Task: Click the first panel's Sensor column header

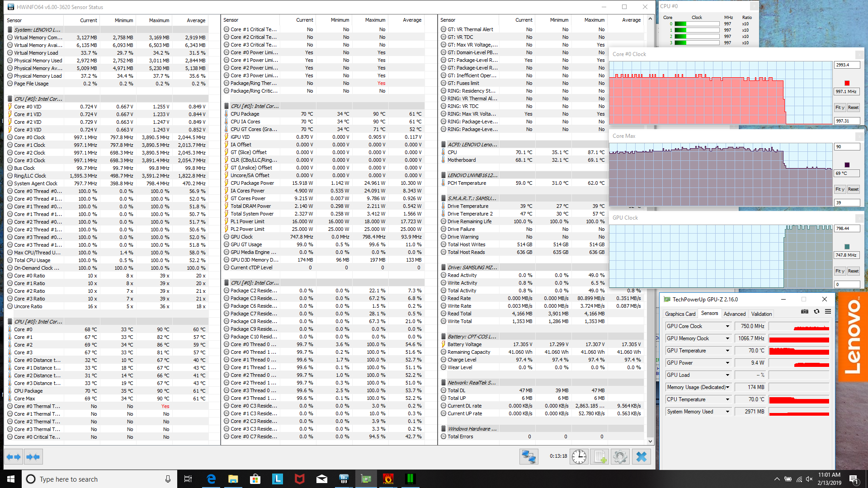Action: [x=34, y=20]
